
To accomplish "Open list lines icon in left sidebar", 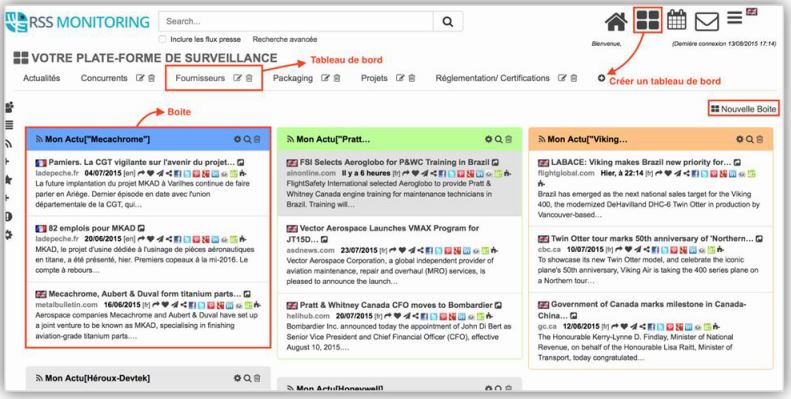I will pos(9,125).
